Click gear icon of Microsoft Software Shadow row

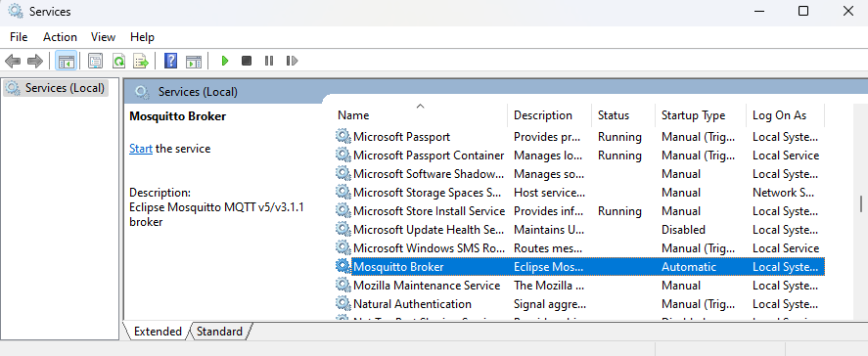[x=343, y=173]
